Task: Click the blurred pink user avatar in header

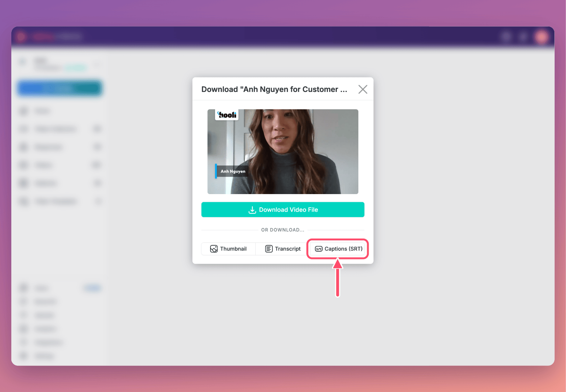Action: pyautogui.click(x=541, y=37)
